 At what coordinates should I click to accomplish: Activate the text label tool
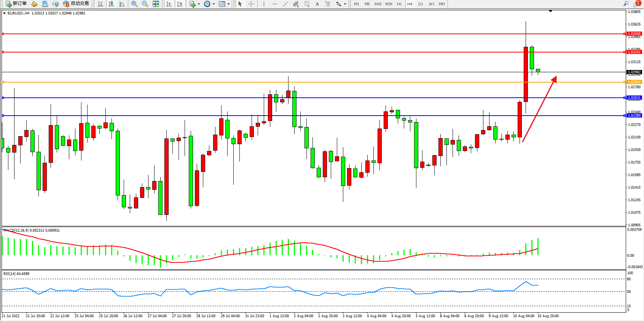[317, 4]
